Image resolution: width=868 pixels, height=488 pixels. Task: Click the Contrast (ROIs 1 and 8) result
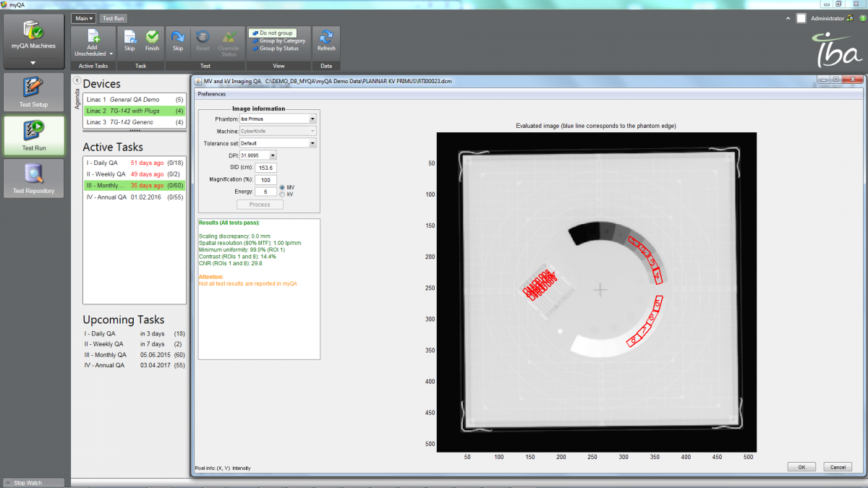click(237, 257)
